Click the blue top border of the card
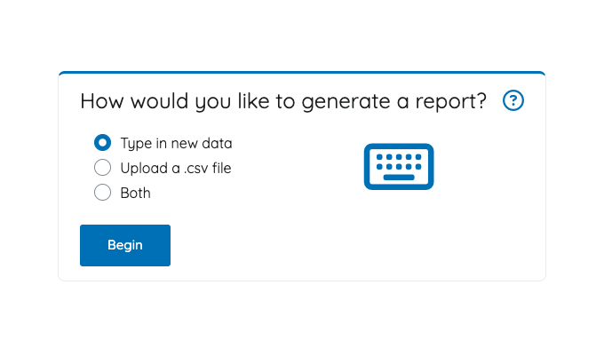The width and height of the screenshot is (604, 364). click(x=302, y=73)
